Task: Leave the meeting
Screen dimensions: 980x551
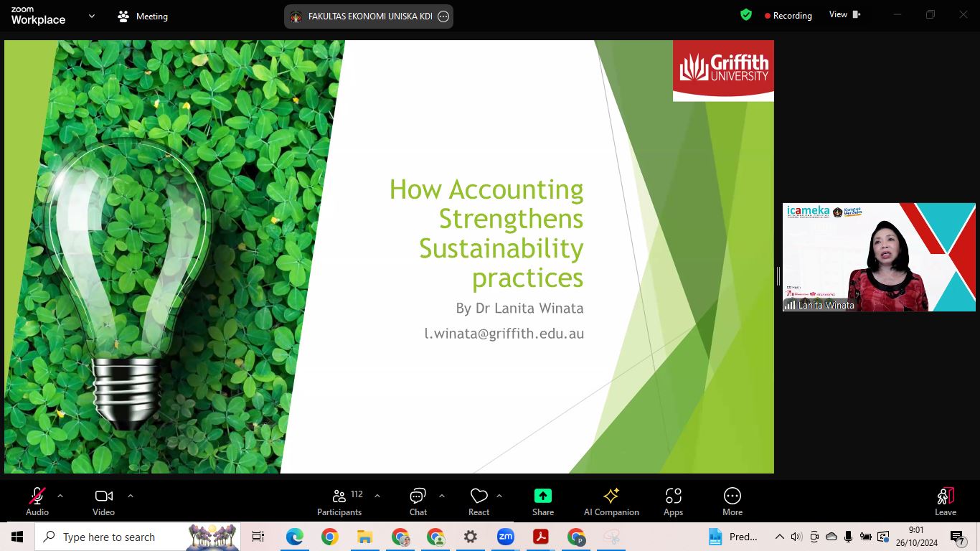Action: tap(945, 501)
